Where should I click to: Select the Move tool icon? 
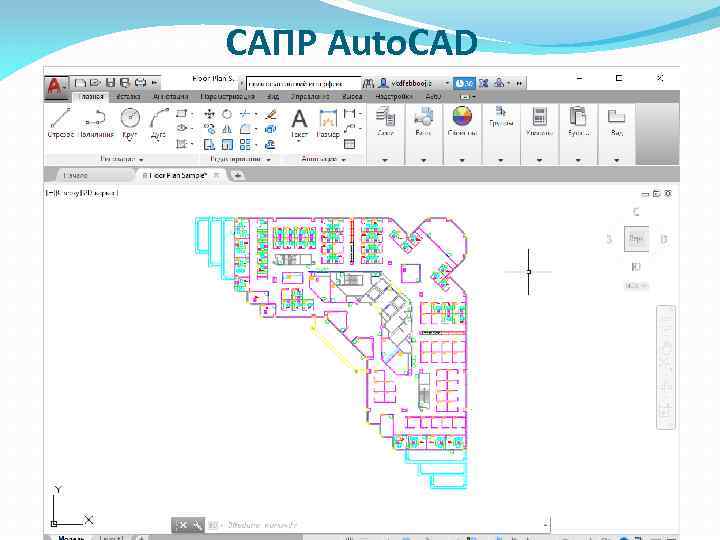tap(209, 114)
